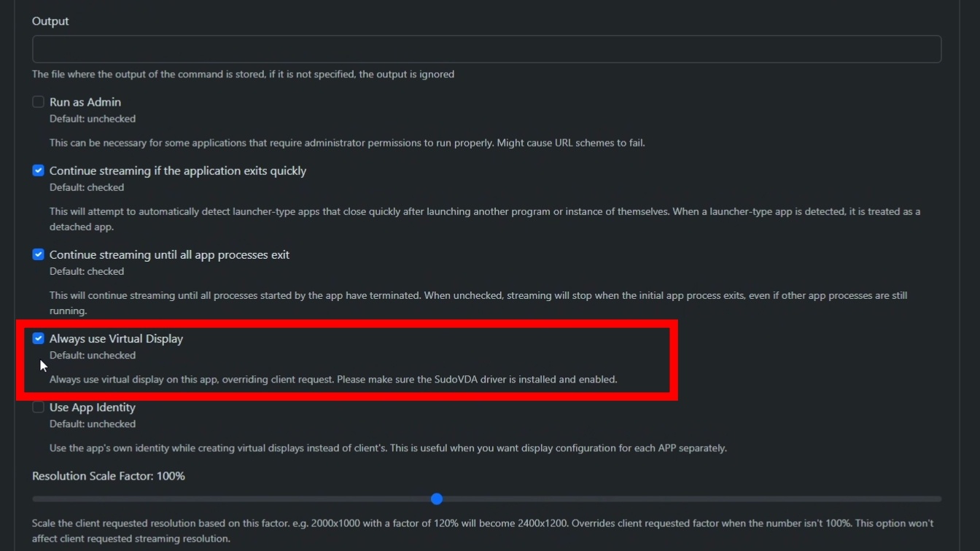
Task: Click the "Run as Admin" label text
Action: 85,102
